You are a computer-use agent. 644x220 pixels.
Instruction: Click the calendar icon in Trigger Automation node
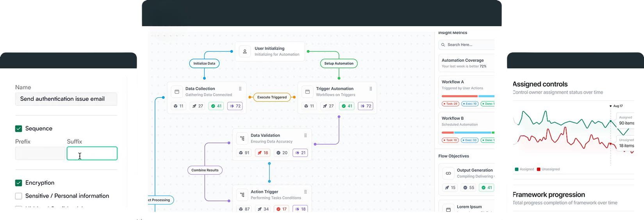[x=307, y=92]
